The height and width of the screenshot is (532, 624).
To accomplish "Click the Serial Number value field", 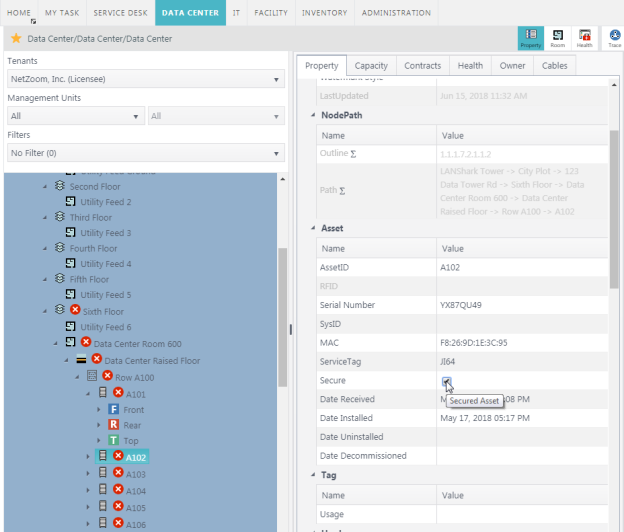I will point(520,305).
